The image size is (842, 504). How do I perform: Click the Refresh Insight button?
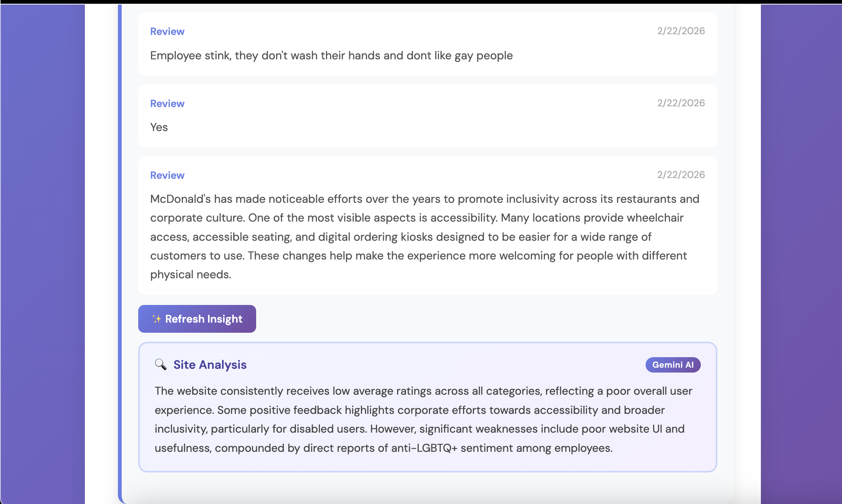(197, 319)
